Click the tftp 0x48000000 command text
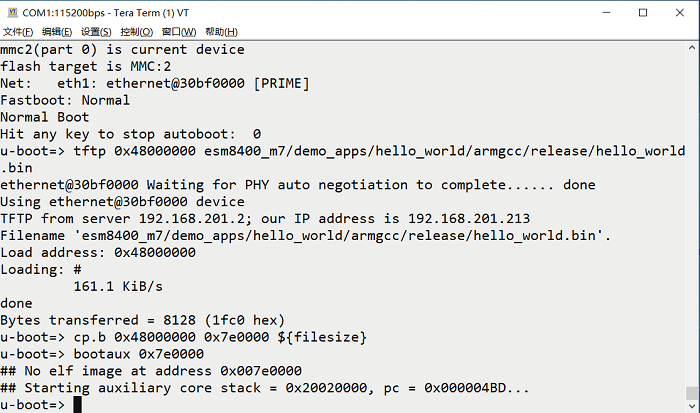Screen dimensions: 700x413 click(x=134, y=151)
